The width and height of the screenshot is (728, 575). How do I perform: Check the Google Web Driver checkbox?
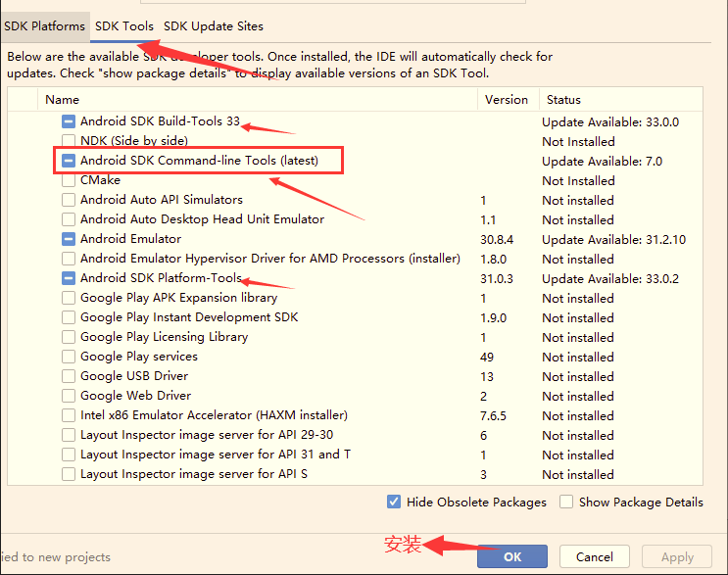(x=69, y=396)
